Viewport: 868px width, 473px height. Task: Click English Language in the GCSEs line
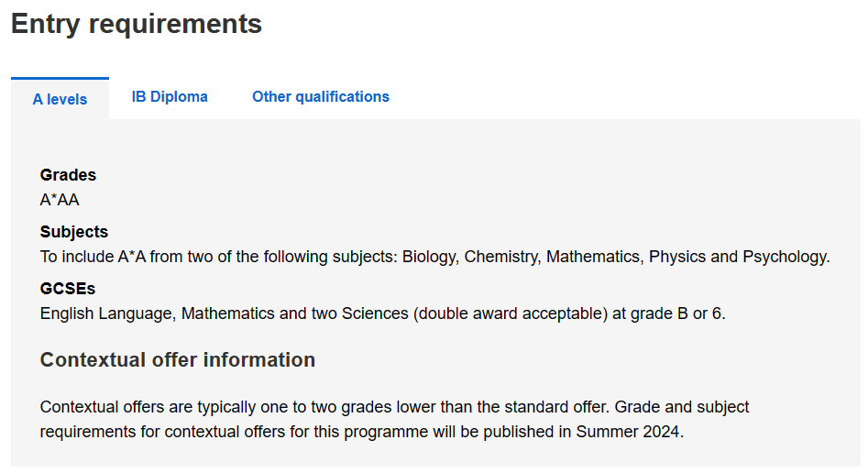coord(107,313)
